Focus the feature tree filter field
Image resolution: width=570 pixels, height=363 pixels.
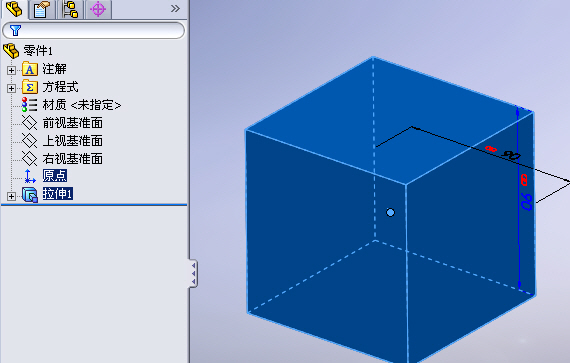tap(93, 31)
